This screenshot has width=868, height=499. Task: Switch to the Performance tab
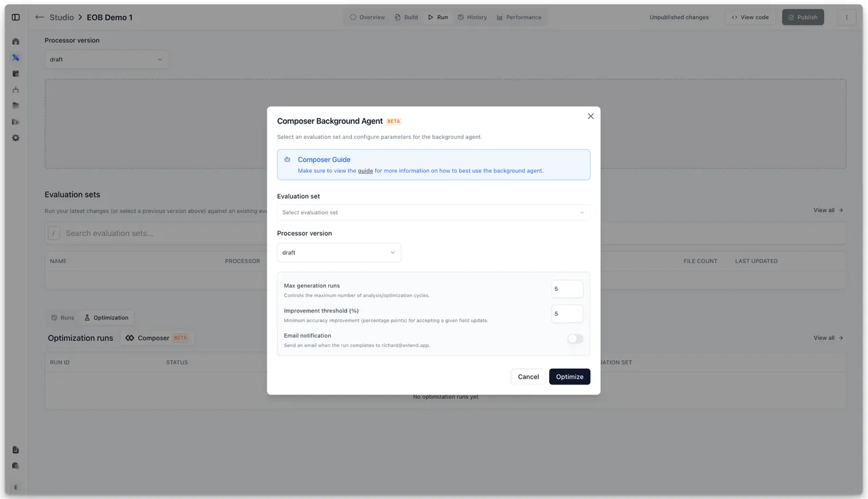tap(519, 17)
